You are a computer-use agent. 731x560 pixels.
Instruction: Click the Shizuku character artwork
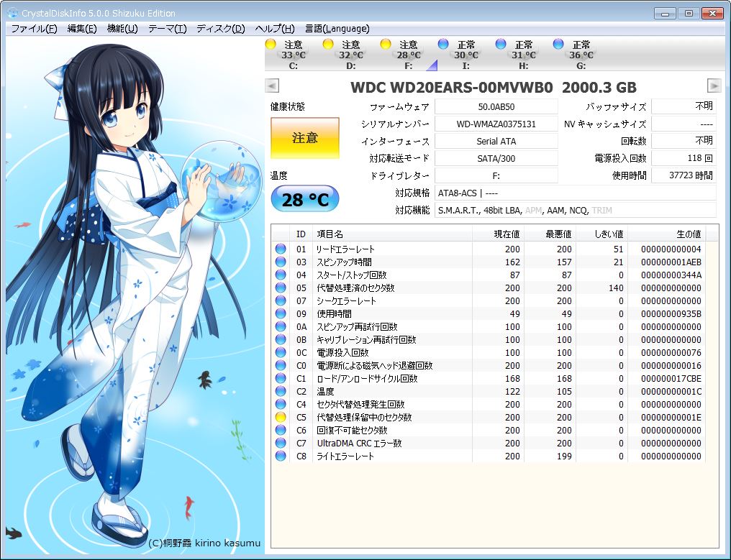click(x=135, y=296)
